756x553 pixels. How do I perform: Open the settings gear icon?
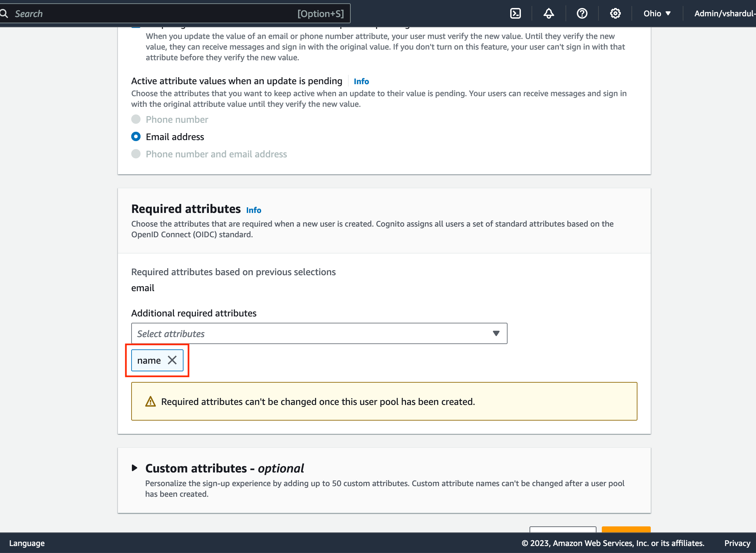click(x=615, y=13)
